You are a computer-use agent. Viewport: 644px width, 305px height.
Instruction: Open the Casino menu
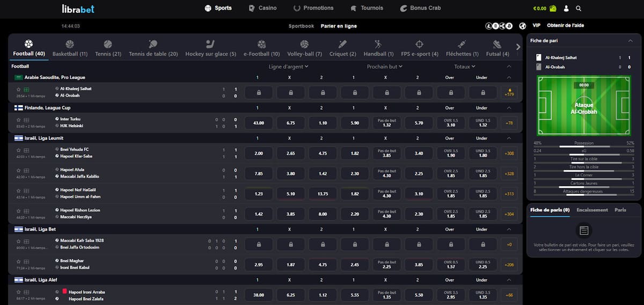click(263, 8)
